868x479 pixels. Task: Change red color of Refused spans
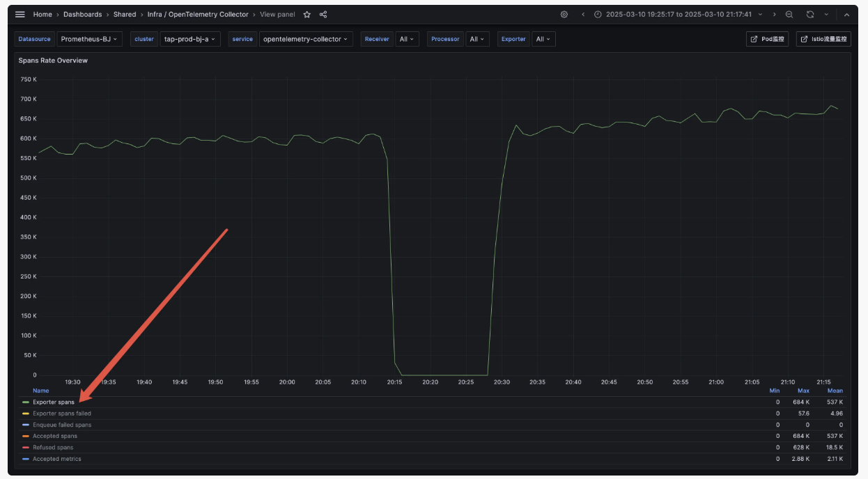pyautogui.click(x=26, y=448)
